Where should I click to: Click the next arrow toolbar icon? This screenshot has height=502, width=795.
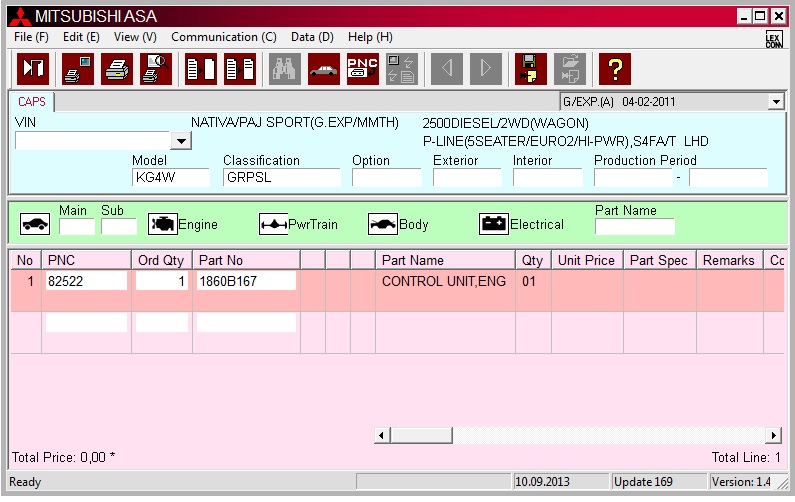(486, 69)
